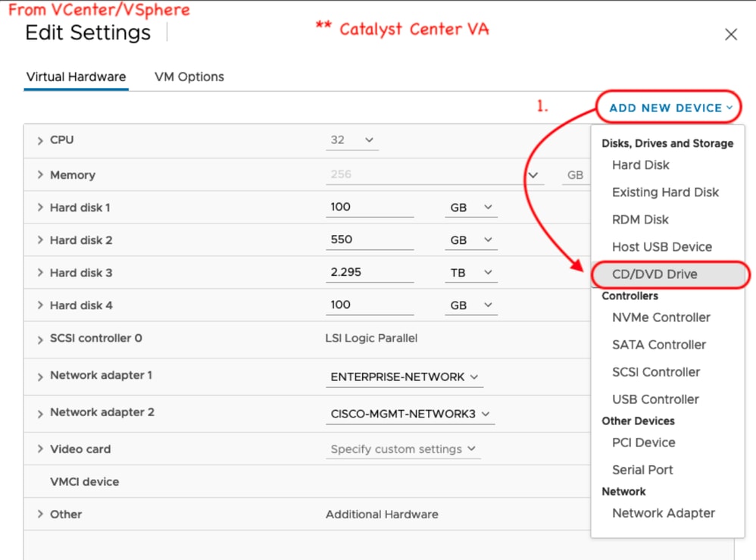Expand the CPU row
Viewport: 756px width, 560px height.
pos(40,140)
